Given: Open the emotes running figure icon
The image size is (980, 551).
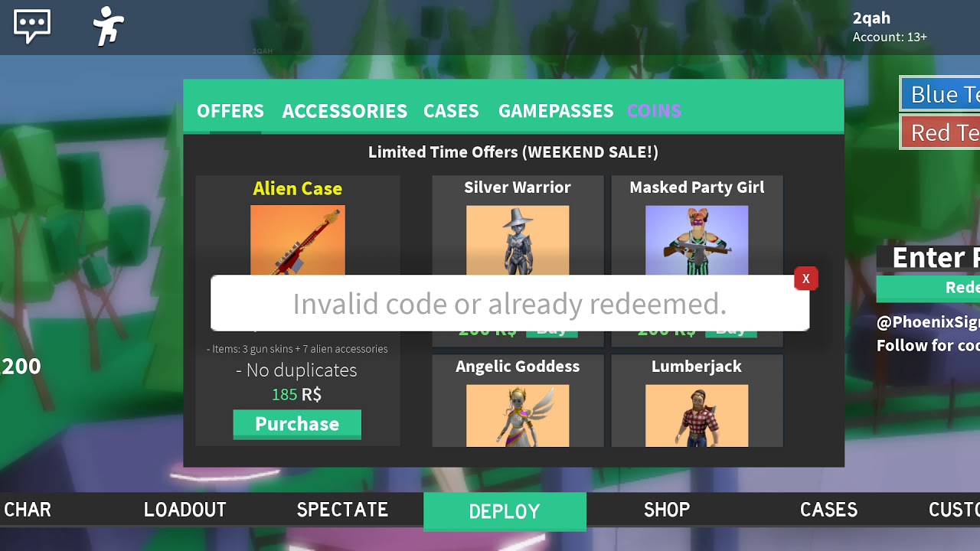Looking at the screenshot, I should point(108,27).
